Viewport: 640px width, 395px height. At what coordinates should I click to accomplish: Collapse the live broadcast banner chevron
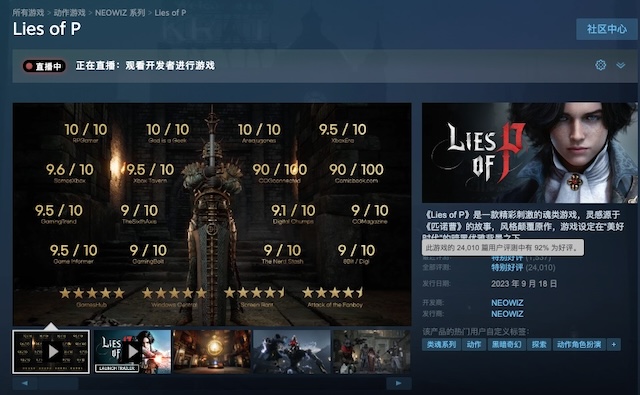(x=620, y=65)
